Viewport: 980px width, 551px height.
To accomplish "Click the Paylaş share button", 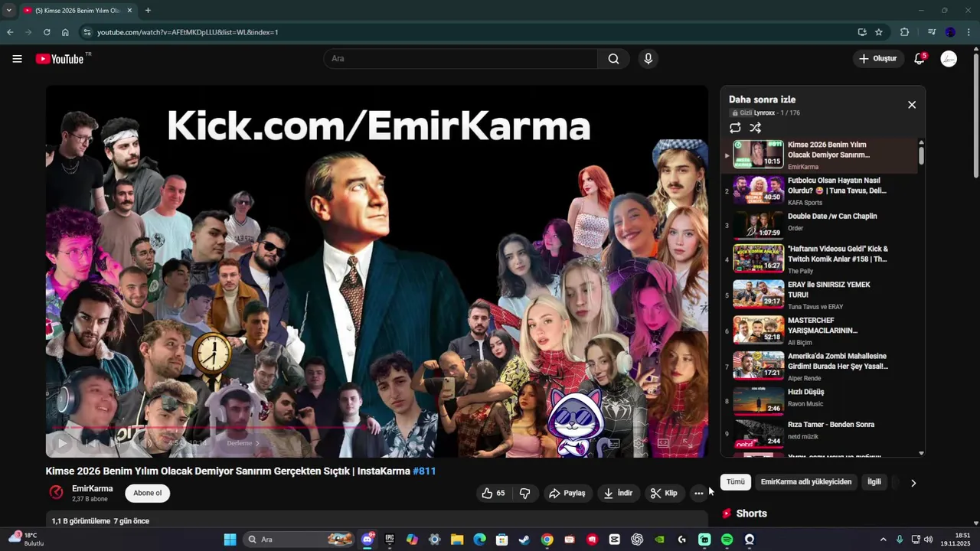I will tap(567, 494).
